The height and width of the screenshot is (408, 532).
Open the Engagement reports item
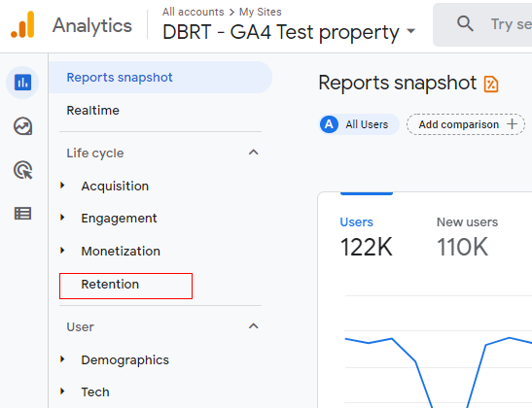[x=119, y=219]
